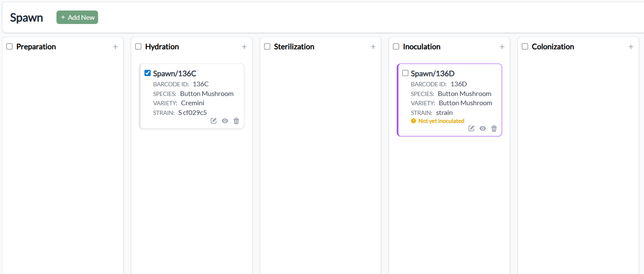Click plus icon in Colonization column
644x274 pixels.
(x=631, y=47)
